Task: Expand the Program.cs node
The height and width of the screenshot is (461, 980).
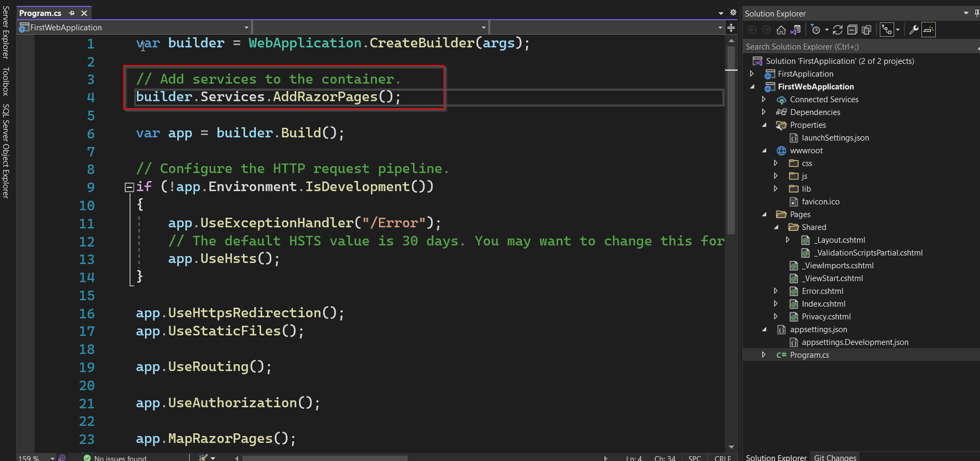Action: tap(764, 355)
